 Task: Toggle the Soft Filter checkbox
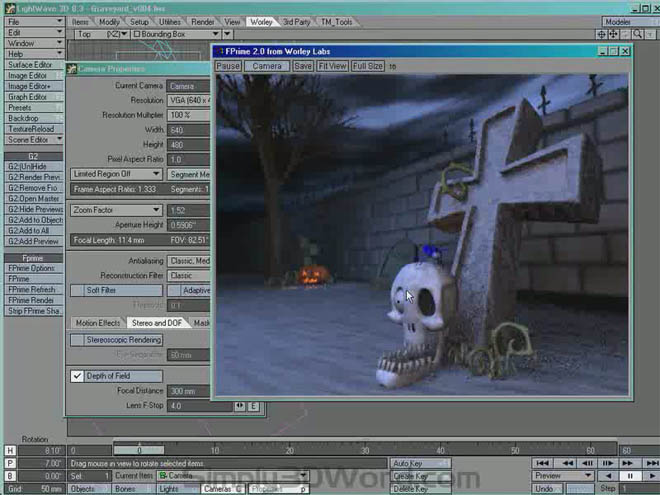tap(77, 290)
